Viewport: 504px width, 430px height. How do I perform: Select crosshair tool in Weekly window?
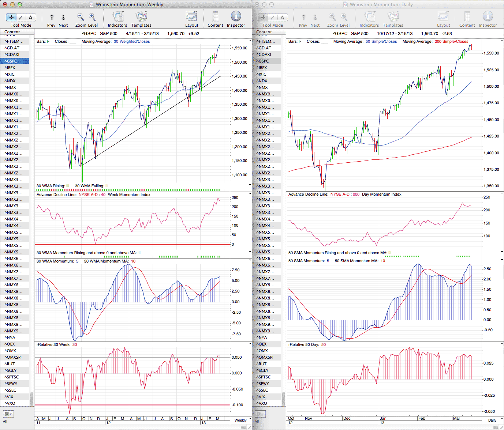[11, 17]
